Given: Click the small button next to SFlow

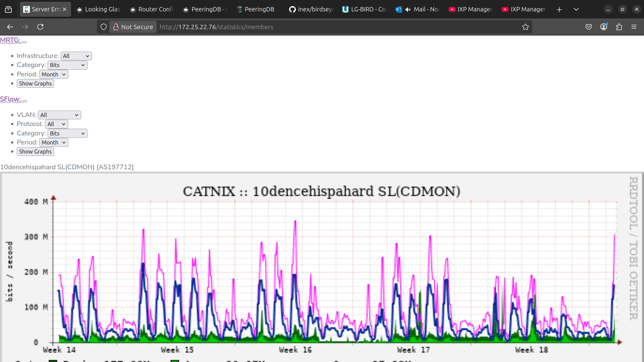Looking at the screenshot, I should tap(25, 101).
